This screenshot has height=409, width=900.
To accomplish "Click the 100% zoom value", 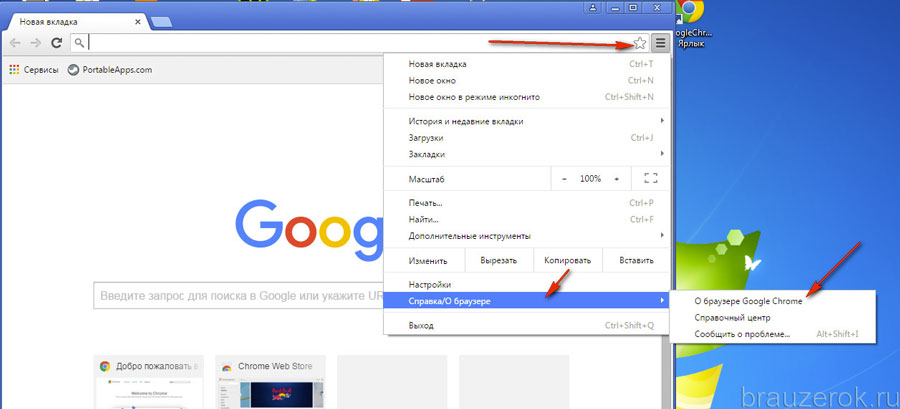I will click(x=590, y=179).
